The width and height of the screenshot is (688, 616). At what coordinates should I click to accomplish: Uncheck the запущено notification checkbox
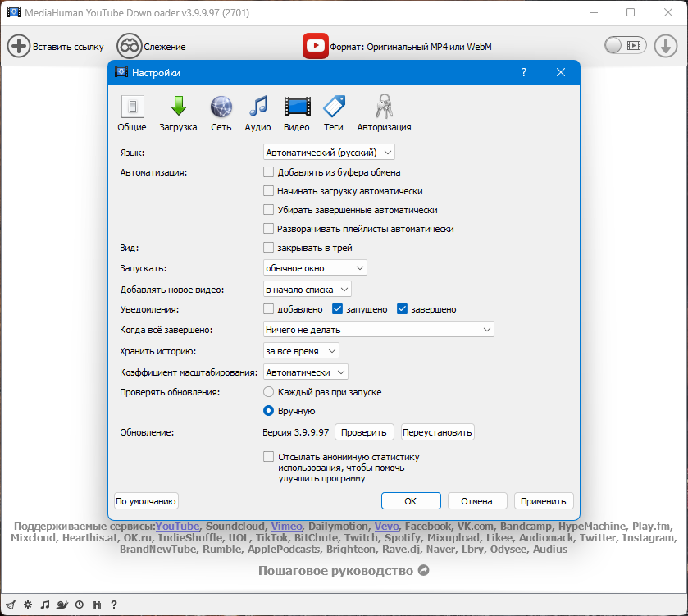(x=337, y=309)
